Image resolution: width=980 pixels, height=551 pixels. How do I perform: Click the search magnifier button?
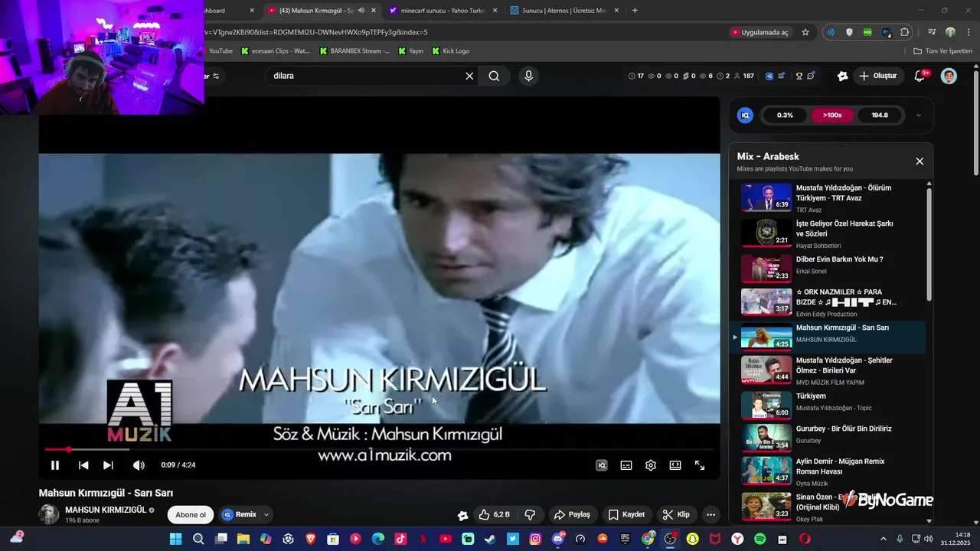(x=494, y=76)
